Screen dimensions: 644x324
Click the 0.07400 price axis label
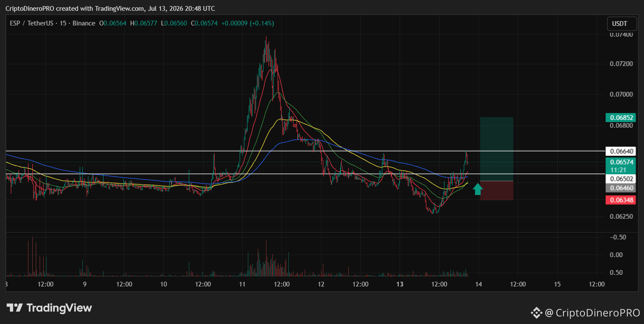click(621, 34)
